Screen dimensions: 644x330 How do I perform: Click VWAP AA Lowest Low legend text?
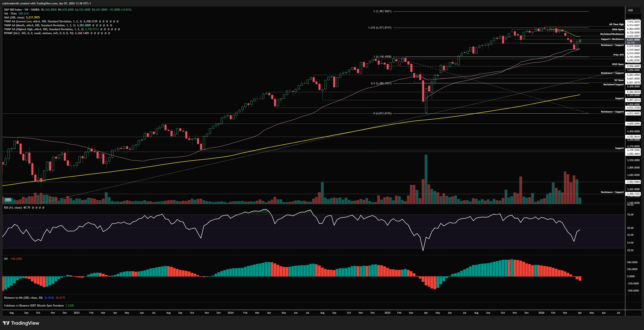click(43, 21)
